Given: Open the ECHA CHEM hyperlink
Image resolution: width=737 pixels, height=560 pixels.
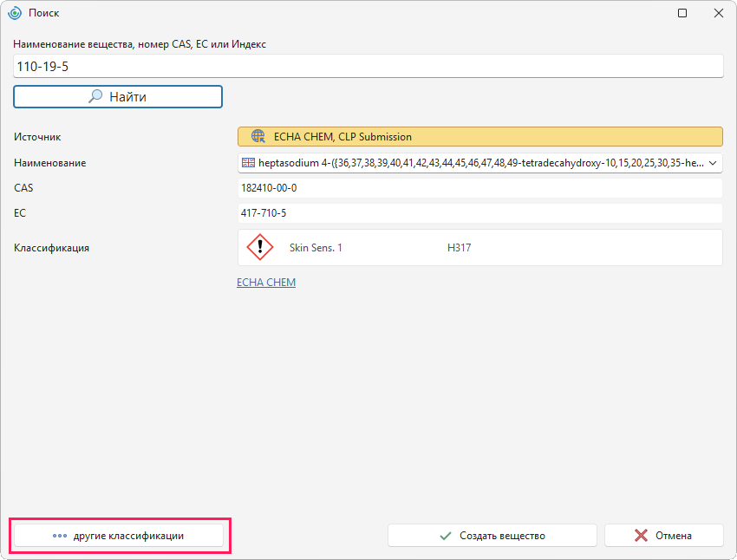Looking at the screenshot, I should (x=266, y=283).
